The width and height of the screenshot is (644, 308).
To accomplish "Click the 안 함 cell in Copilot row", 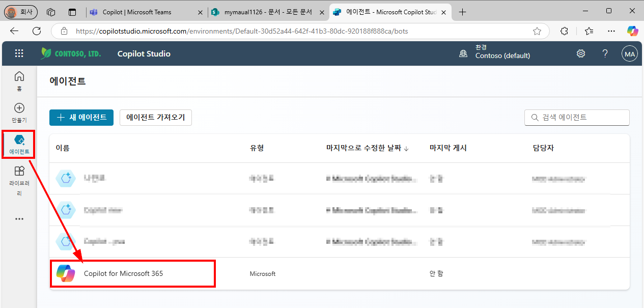I will [x=436, y=274].
